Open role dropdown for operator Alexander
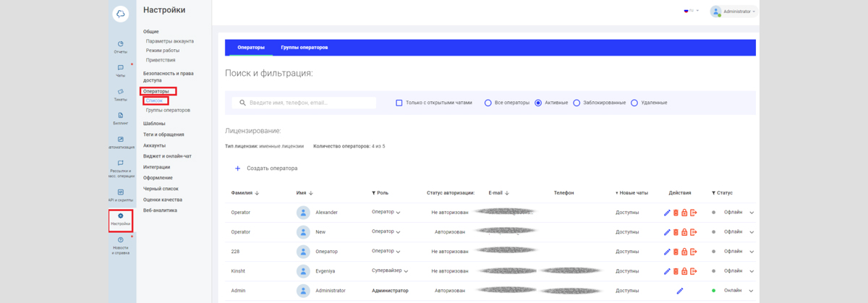 pyautogui.click(x=386, y=212)
